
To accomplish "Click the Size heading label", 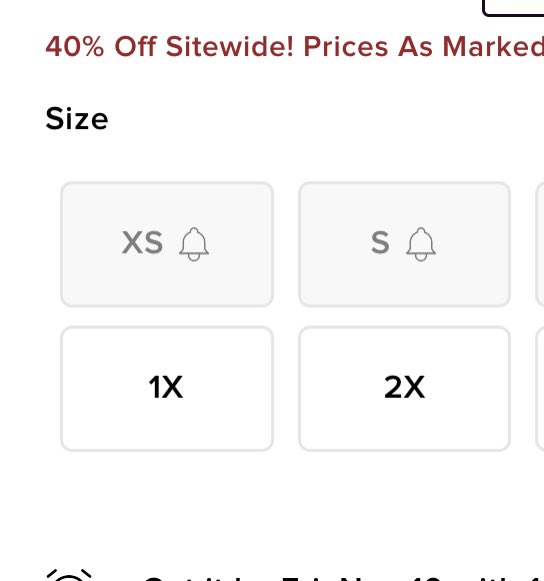I will coord(77,119).
